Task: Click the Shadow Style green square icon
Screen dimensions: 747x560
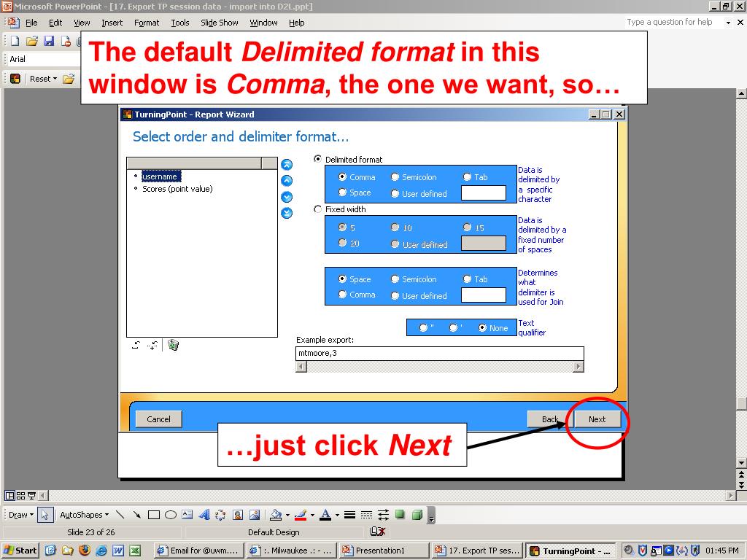Action: [400, 514]
